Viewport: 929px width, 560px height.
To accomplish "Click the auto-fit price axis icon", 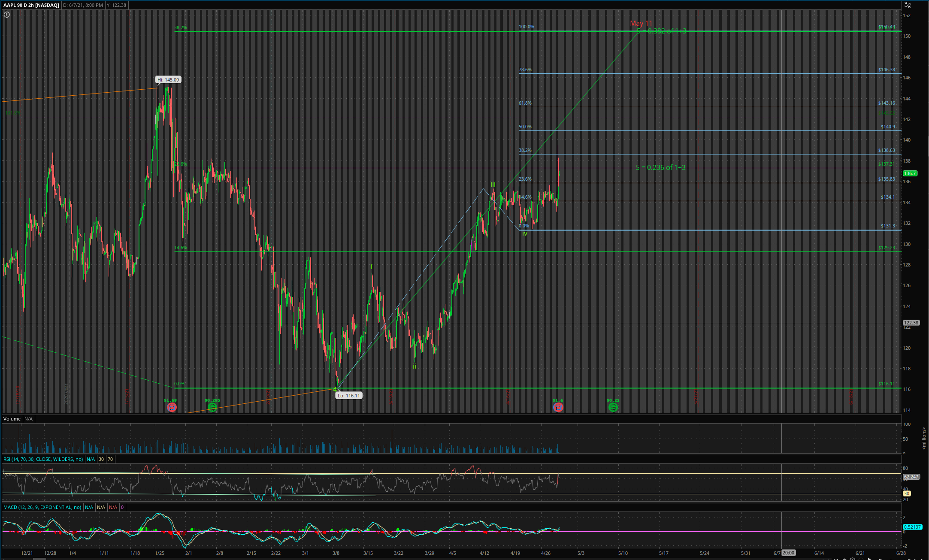I will (907, 5).
